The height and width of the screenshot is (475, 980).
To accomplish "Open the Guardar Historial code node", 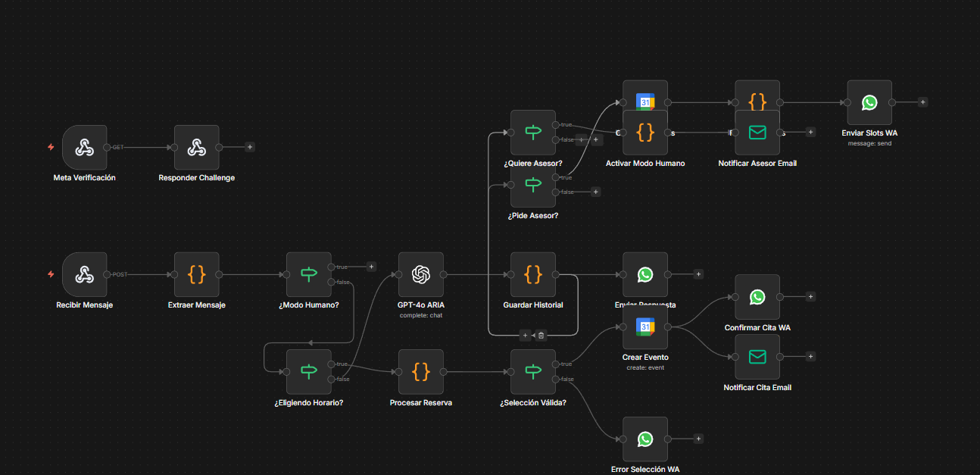I will tap(532, 275).
